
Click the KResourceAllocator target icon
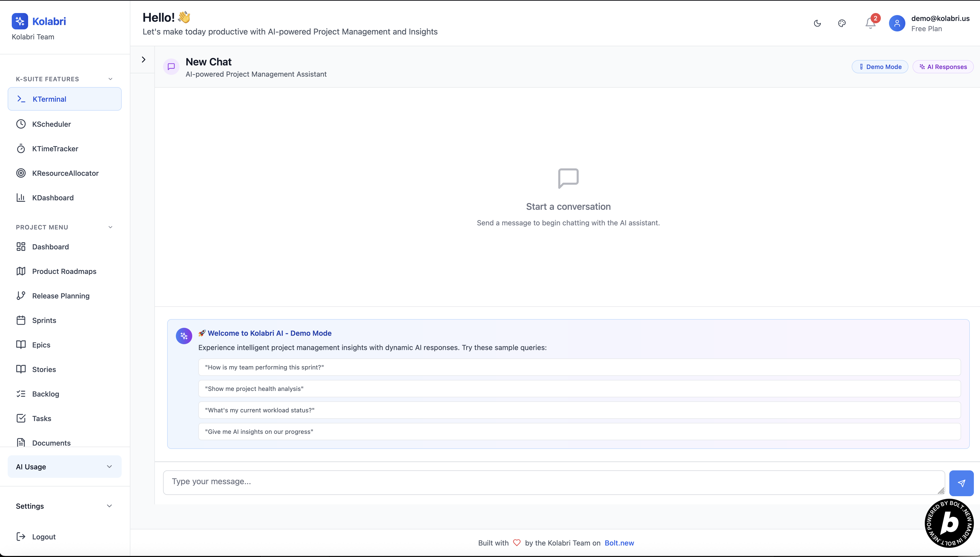pos(21,173)
